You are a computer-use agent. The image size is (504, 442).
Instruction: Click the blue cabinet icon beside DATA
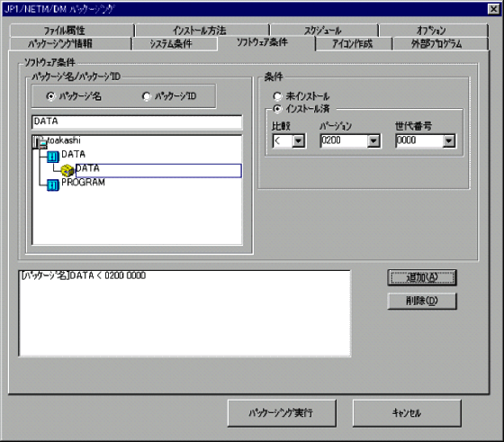pos(53,157)
